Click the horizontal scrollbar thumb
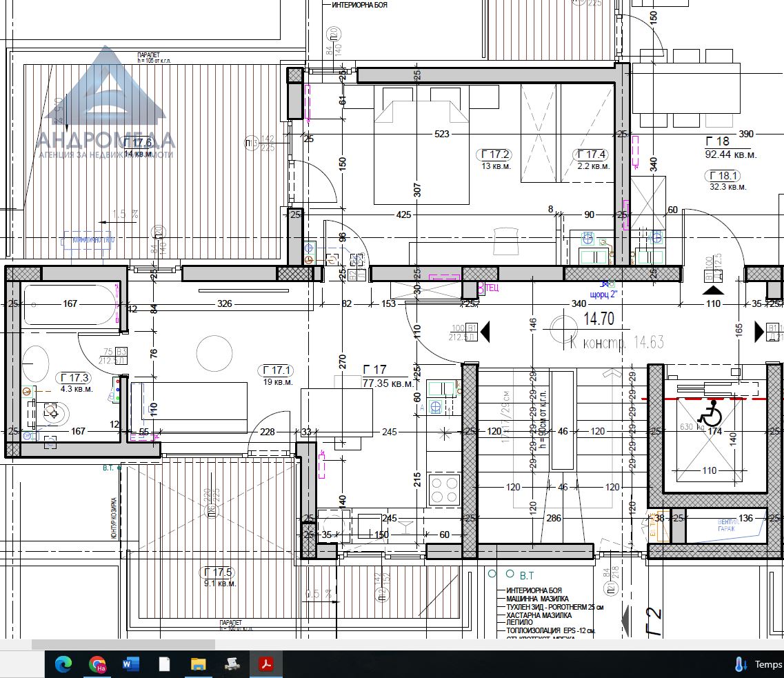This screenshot has height=678, width=784. tap(123, 644)
